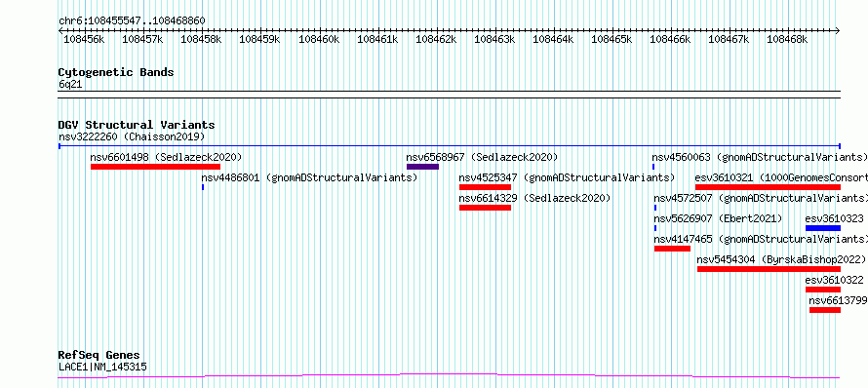This screenshot has width=868, height=388.
Task: Click the red bar under nsv6613799
Action: pos(825,310)
